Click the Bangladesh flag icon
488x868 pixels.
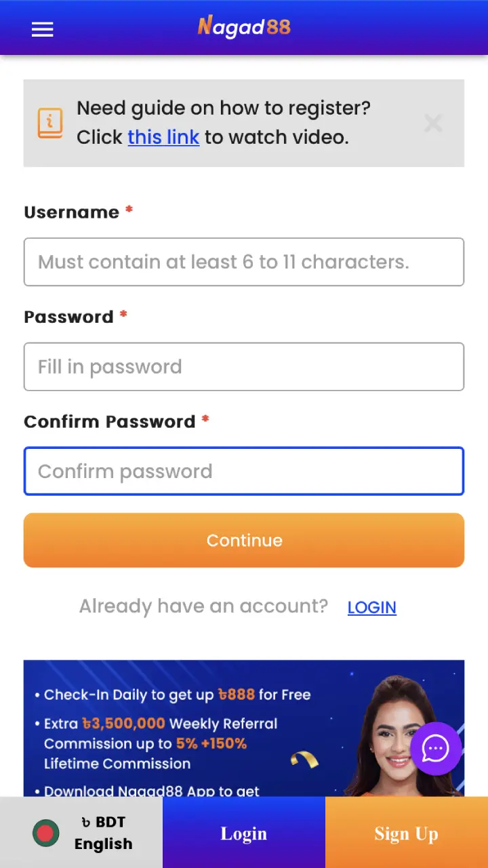tap(45, 832)
